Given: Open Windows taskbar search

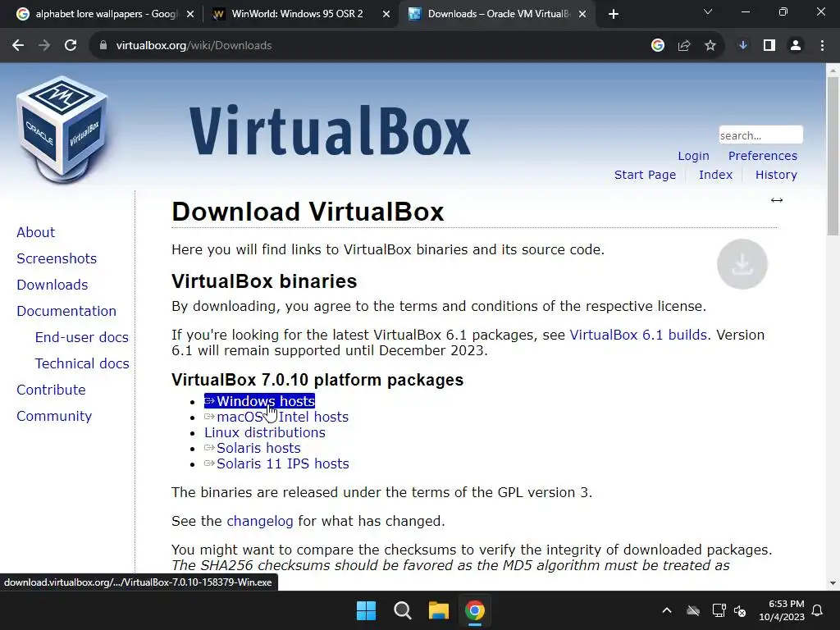Looking at the screenshot, I should (x=402, y=610).
